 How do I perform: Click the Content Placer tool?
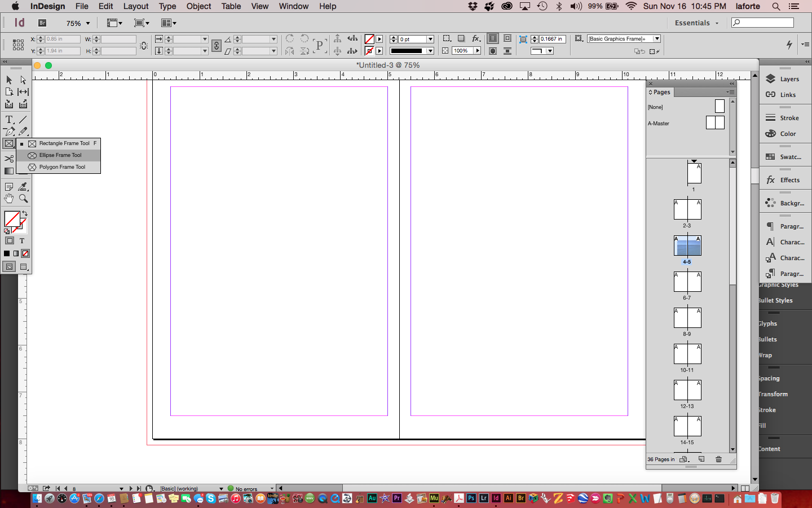click(x=23, y=104)
